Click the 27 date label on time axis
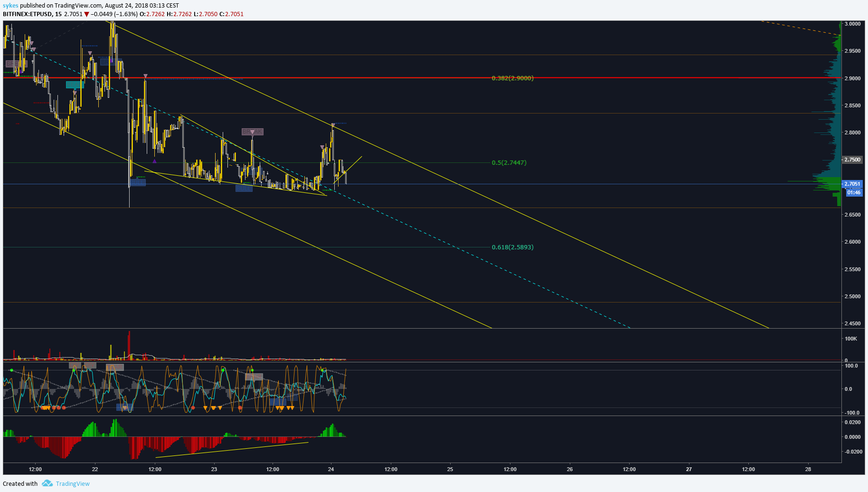The width and height of the screenshot is (868, 492). [689, 469]
